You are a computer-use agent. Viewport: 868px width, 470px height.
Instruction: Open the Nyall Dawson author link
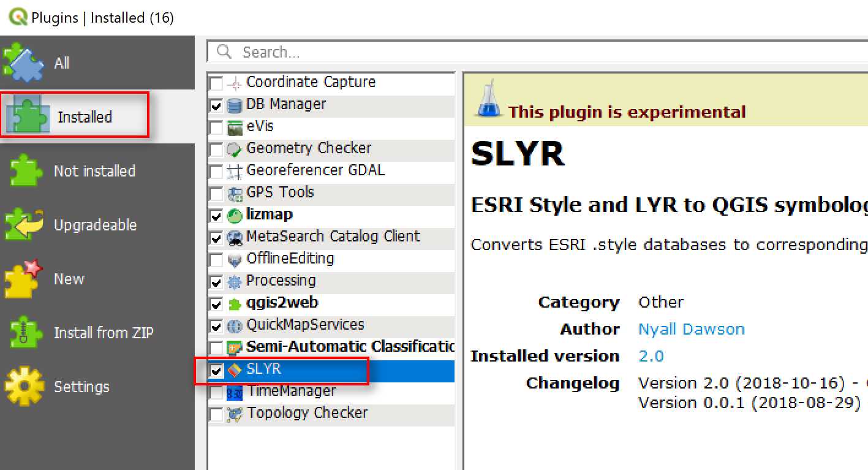(x=691, y=329)
